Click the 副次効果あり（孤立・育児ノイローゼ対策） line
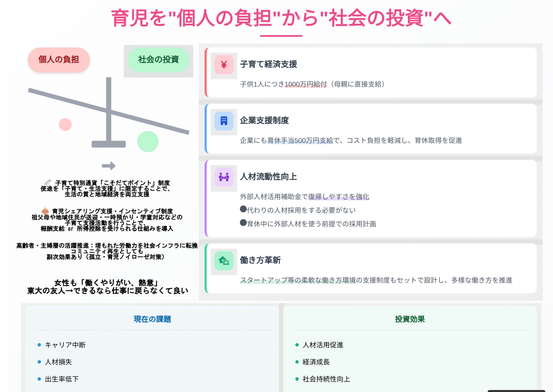Screen dimensions: 553x392 (107, 257)
